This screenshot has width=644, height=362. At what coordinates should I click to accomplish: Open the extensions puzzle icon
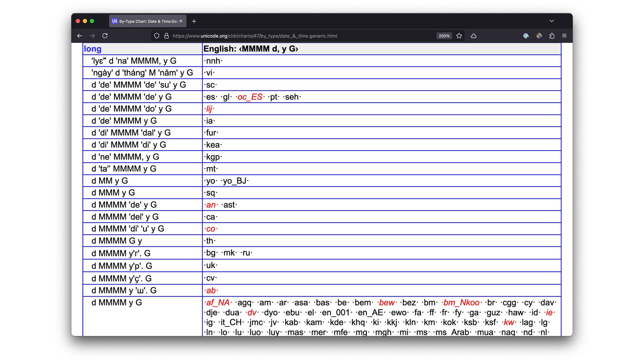point(552,36)
